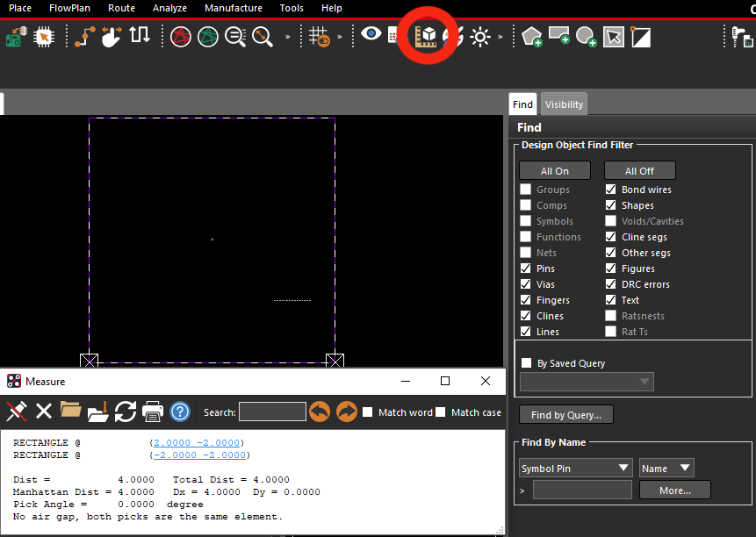Open the Manufacture menu

click(234, 8)
